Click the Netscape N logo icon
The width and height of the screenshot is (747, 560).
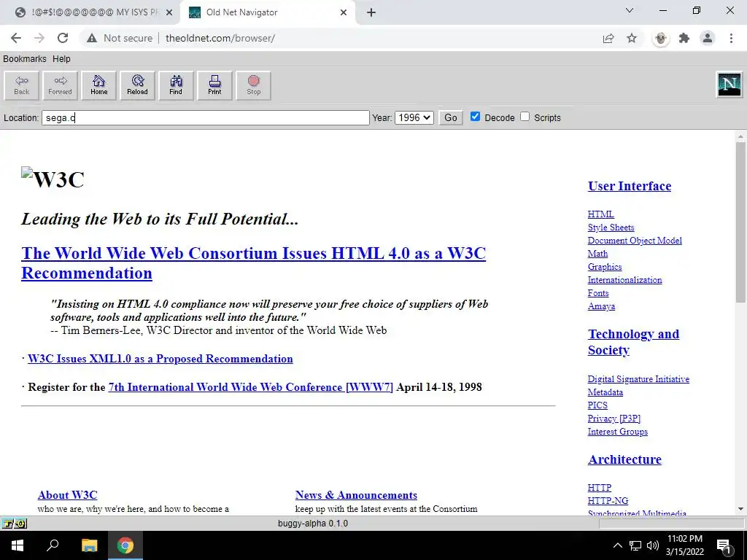point(729,85)
